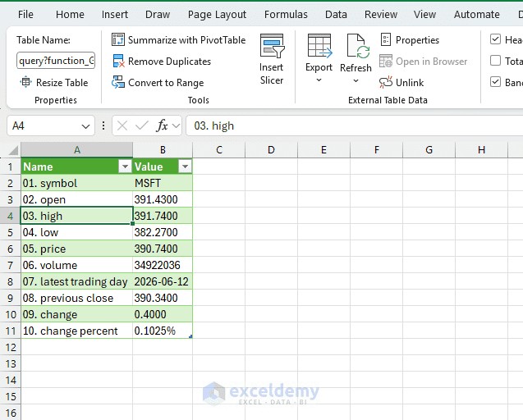Select the 382.2700 value cell
The height and width of the screenshot is (420, 523).
[x=163, y=232]
